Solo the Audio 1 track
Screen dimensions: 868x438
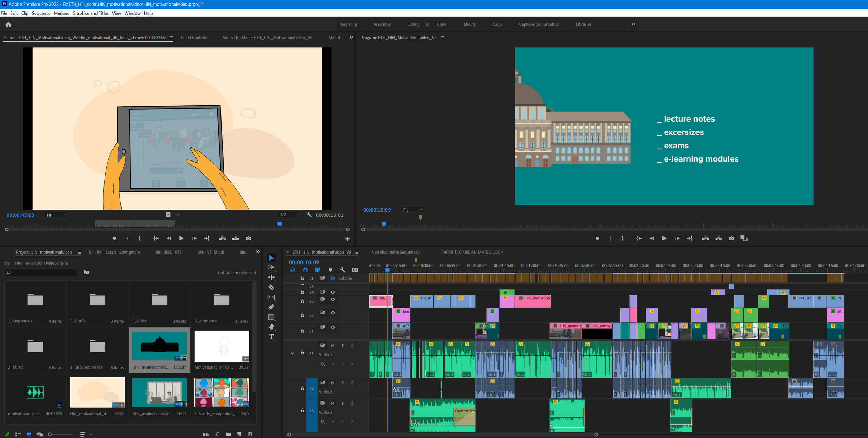342,345
